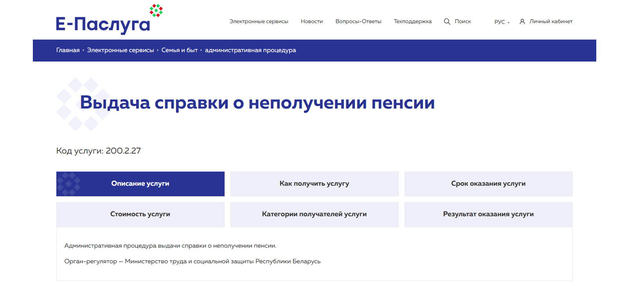The height and width of the screenshot is (286, 644).
Task: Open the РУС language dropdown
Action: click(x=502, y=22)
